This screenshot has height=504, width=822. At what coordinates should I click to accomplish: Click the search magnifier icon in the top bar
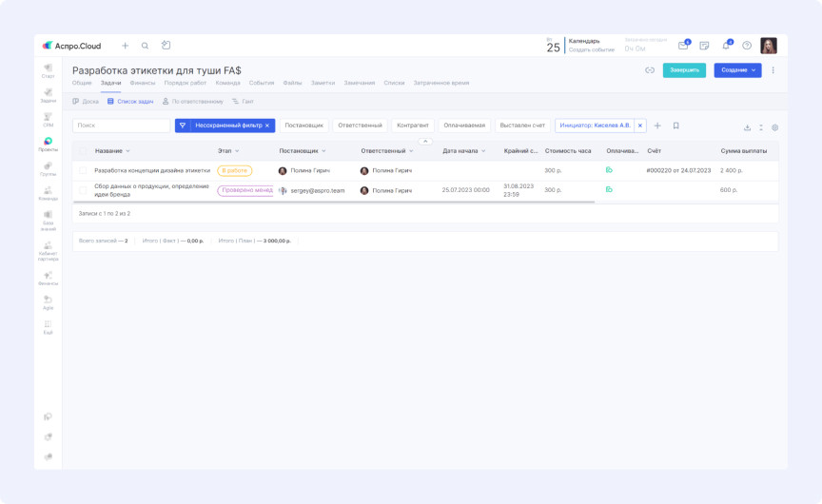(x=146, y=46)
